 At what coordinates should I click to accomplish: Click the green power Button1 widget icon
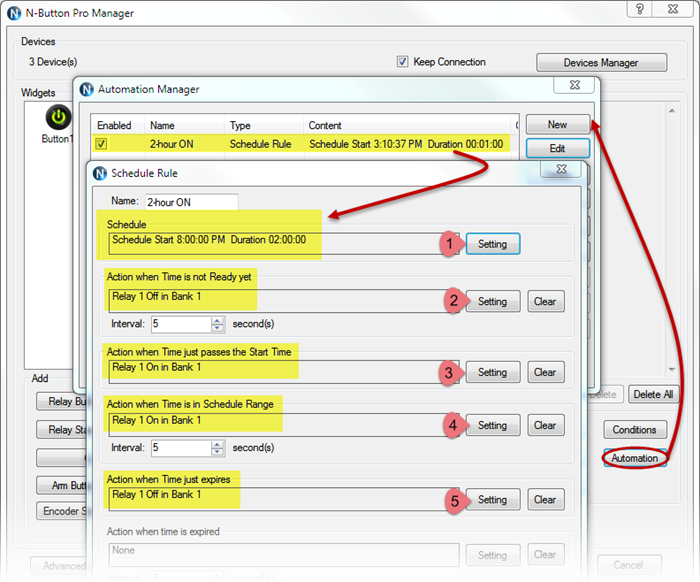pos(58,117)
